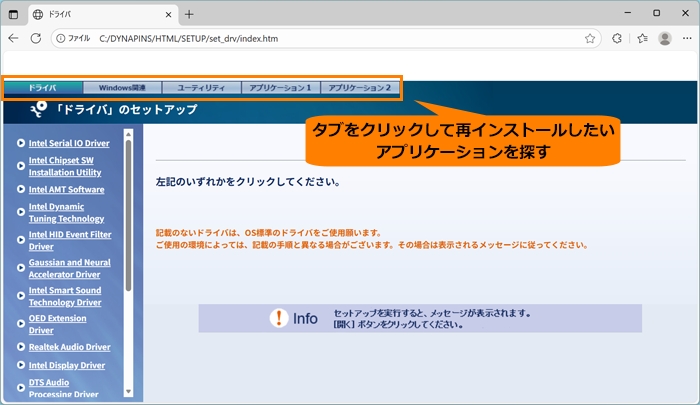Switch to the Windows関連 tab
Viewport: 700px width, 405px height.
coord(122,88)
